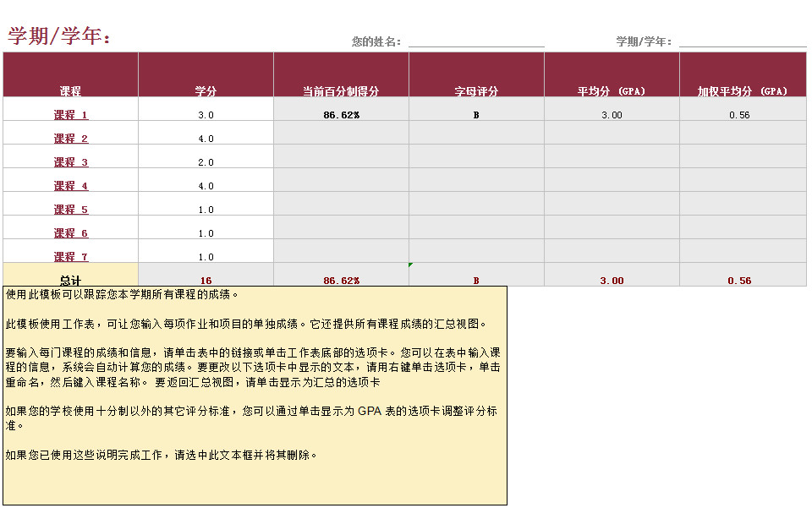Select the 课程 6 link
Screen dimensions: 812x508
(x=70, y=233)
